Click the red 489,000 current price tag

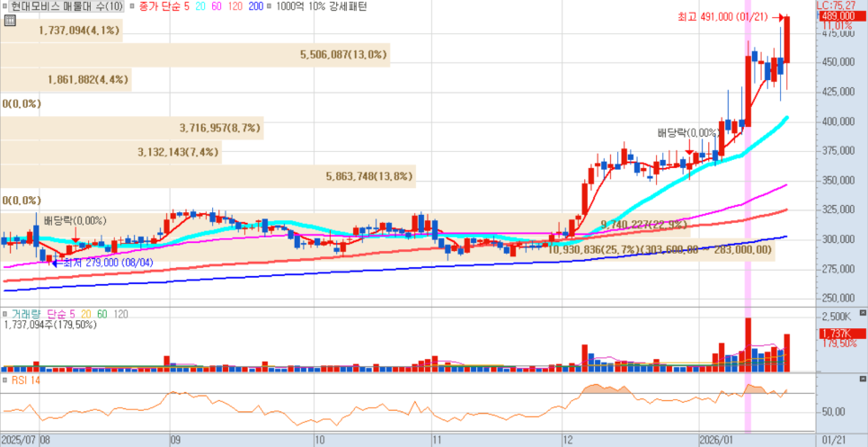coord(841,16)
